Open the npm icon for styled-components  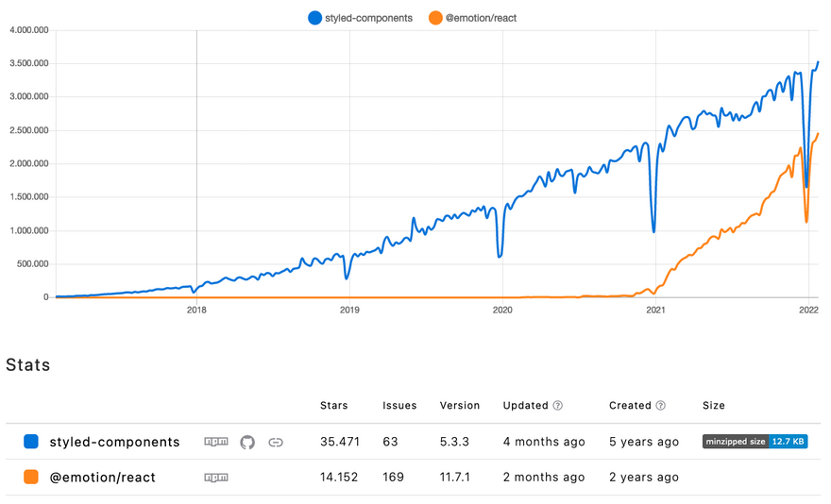coord(216,442)
